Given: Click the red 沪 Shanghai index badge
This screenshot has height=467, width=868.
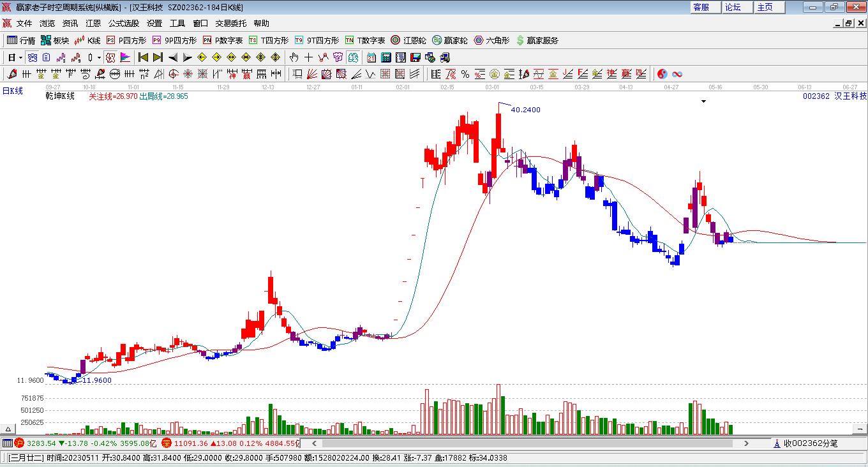Looking at the screenshot, I should click(x=20, y=443).
